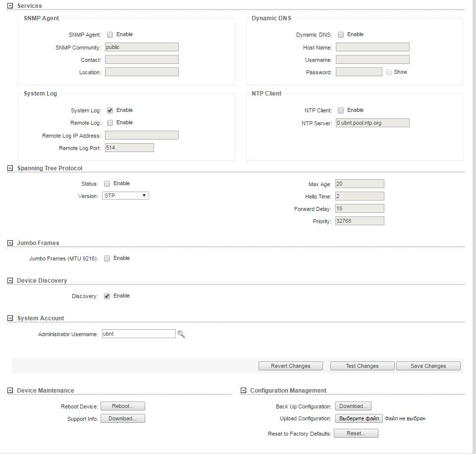476x454 pixels.
Task: Collapse the Services section
Action: pyautogui.click(x=10, y=6)
